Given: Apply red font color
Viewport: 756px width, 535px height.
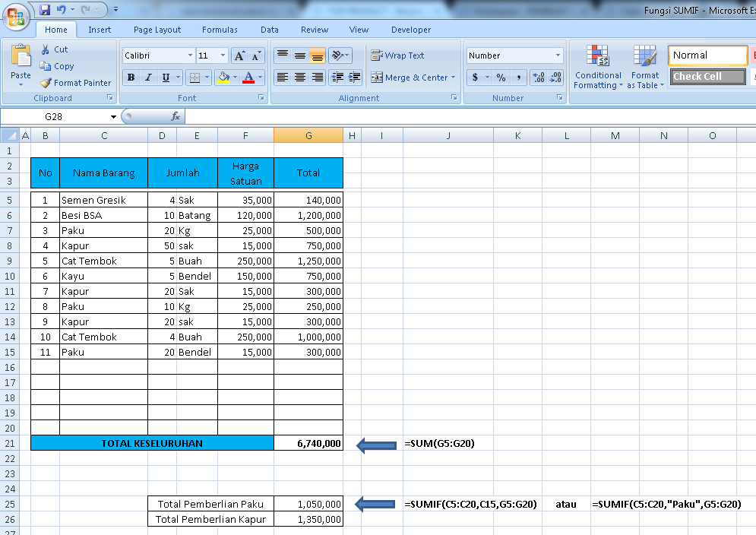Looking at the screenshot, I should click(x=248, y=78).
